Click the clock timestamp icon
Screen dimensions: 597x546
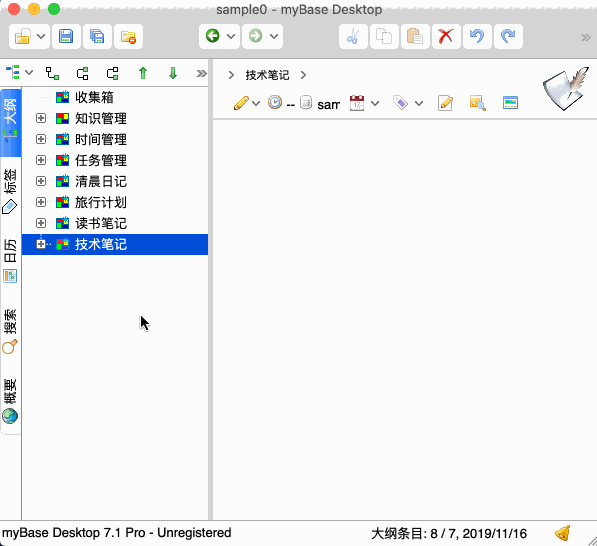[275, 102]
